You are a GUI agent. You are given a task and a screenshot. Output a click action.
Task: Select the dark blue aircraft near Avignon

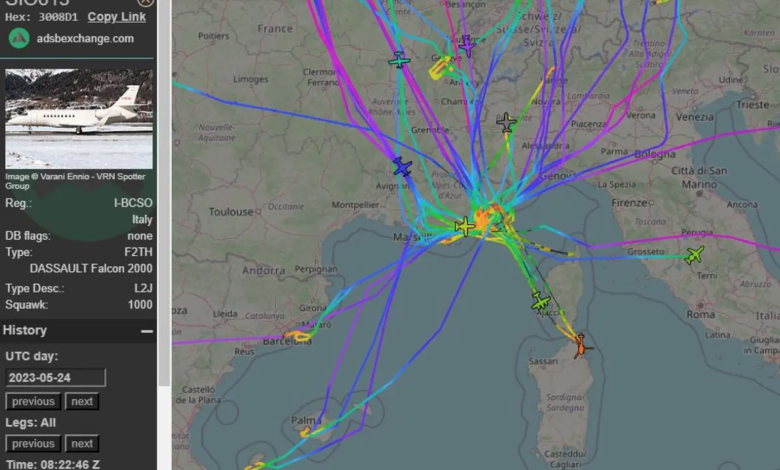(x=402, y=167)
